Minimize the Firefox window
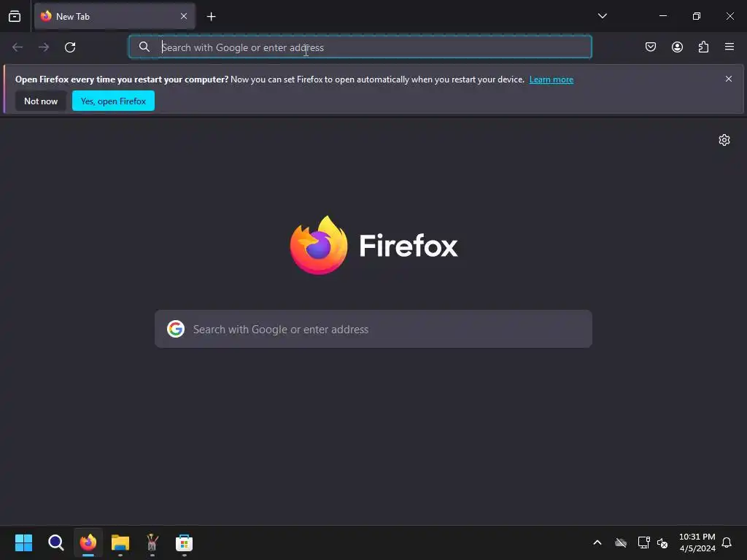 663,16
